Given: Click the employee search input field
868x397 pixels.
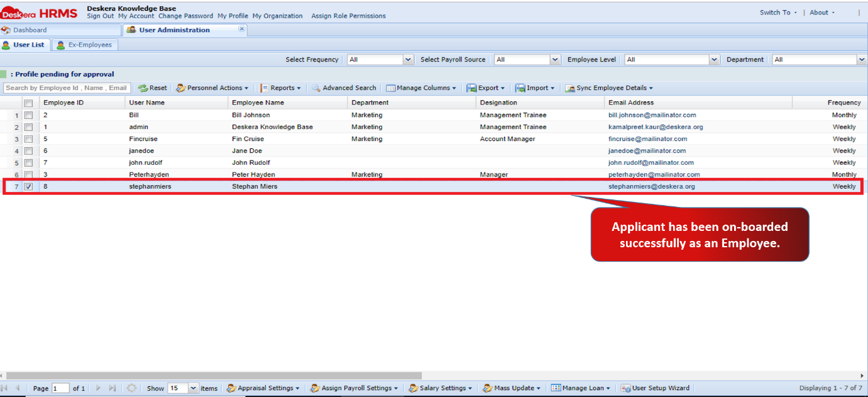Looking at the screenshot, I should click(67, 88).
